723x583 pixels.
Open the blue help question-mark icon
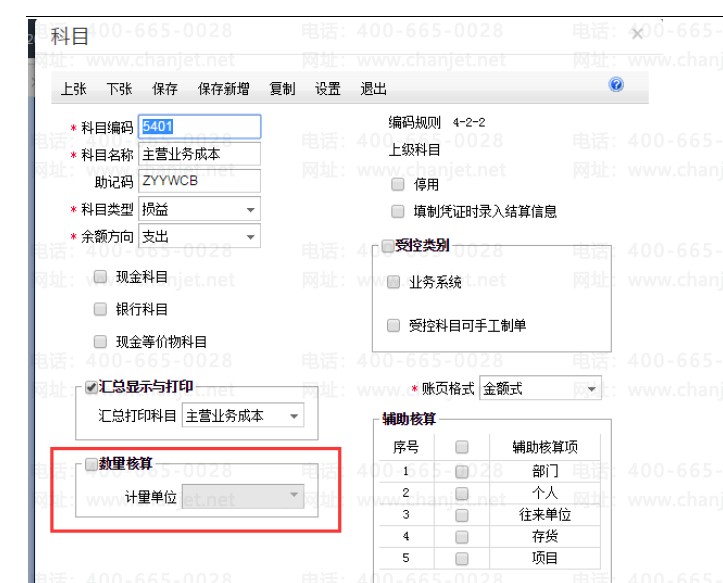[x=616, y=85]
